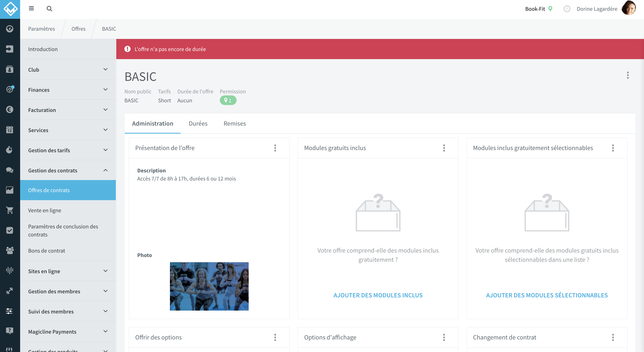The height and width of the screenshot is (352, 644).
Task: Switch to the Remises tab
Action: 235,123
